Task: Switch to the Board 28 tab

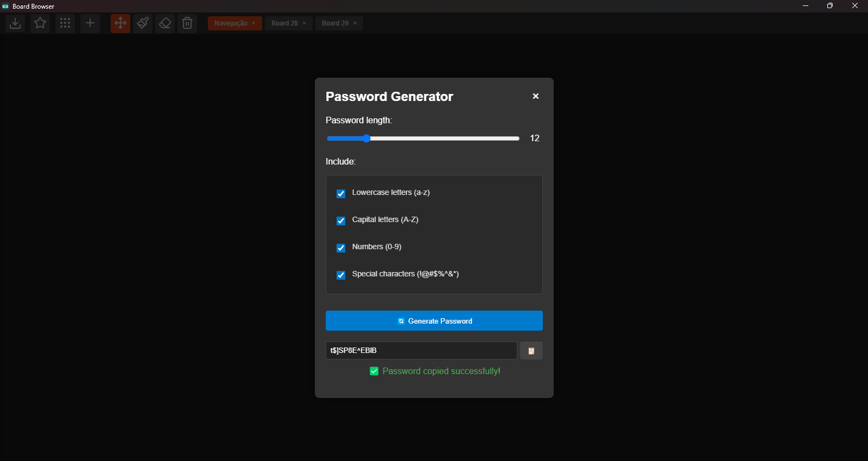Action: click(284, 23)
